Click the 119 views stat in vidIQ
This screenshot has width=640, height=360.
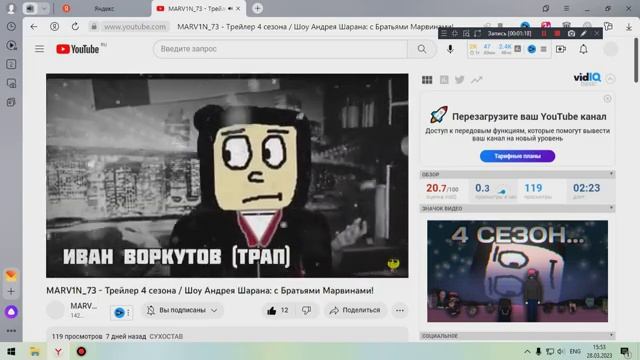(x=533, y=188)
